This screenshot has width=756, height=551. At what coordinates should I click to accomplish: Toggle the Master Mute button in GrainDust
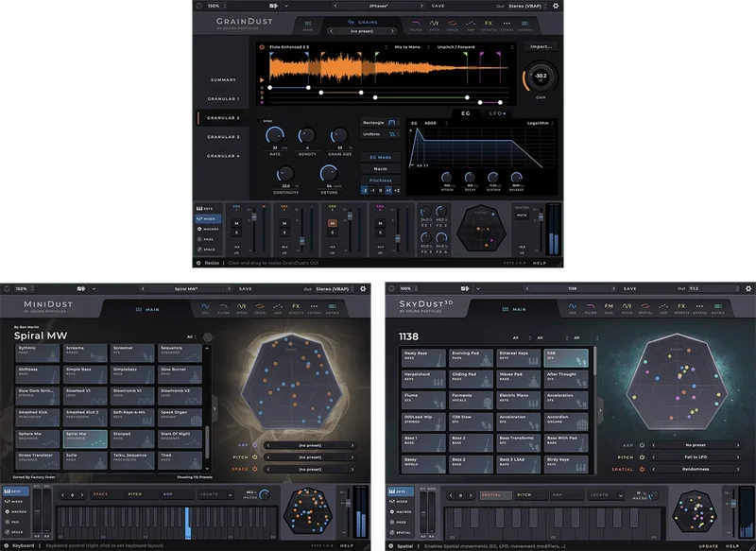pos(522,215)
